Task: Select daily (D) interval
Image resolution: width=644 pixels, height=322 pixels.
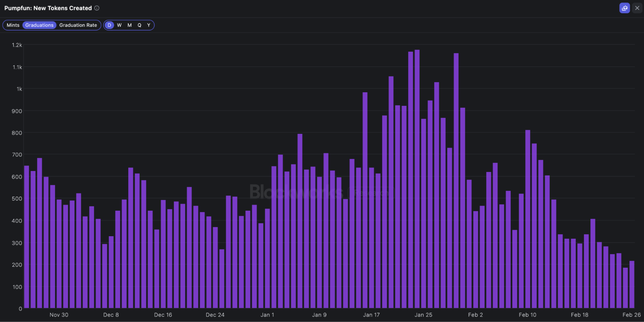Action: click(109, 25)
